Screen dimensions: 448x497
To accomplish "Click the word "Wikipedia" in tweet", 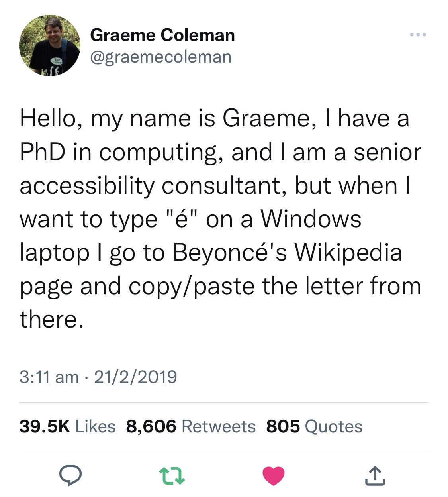I will 348,253.
